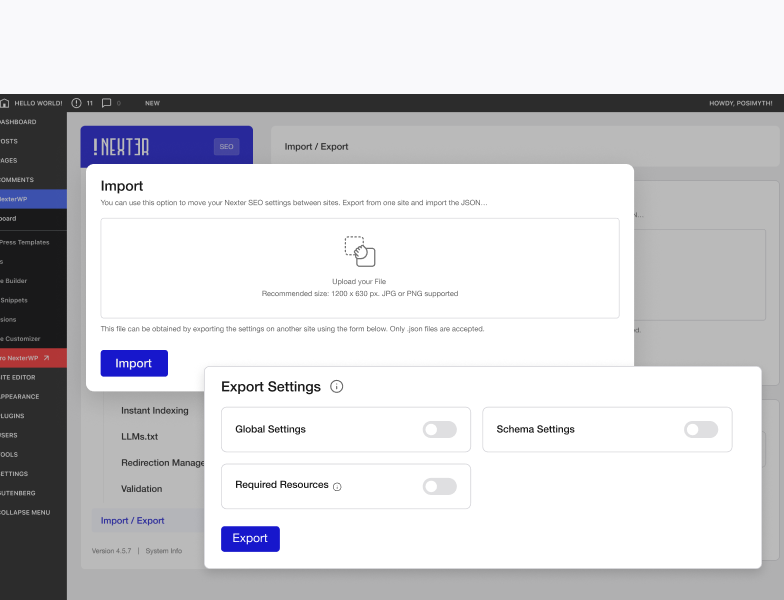
Task: Turn on the Required Resources switch
Action: tap(440, 486)
